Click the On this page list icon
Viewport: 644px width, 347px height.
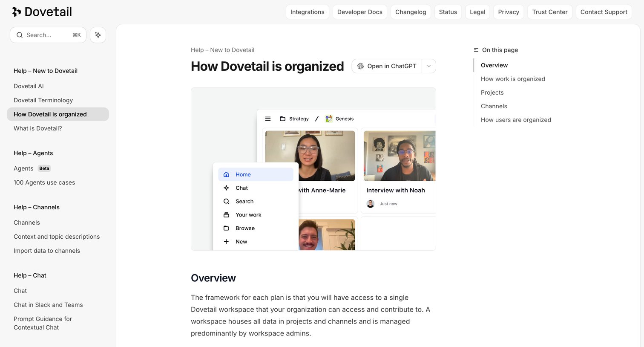coord(476,50)
